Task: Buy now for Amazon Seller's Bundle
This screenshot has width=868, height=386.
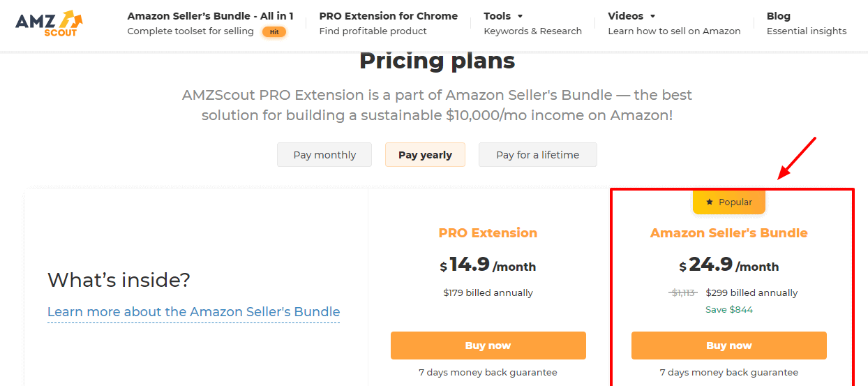Action: pos(728,346)
